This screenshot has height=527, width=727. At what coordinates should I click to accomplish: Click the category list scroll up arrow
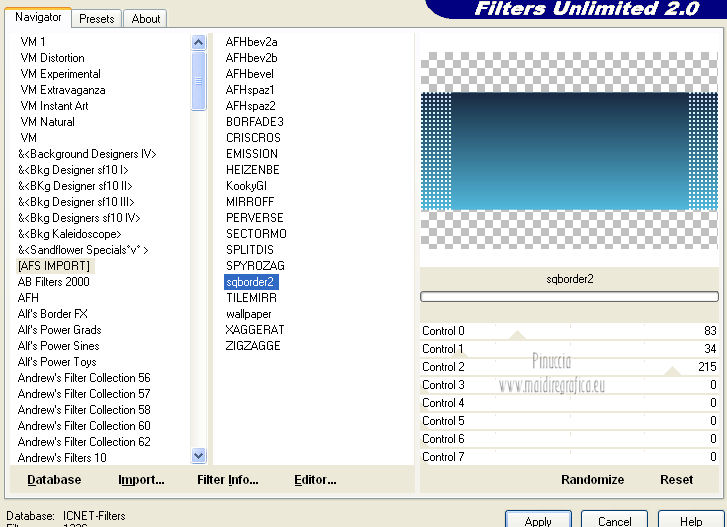pos(198,43)
